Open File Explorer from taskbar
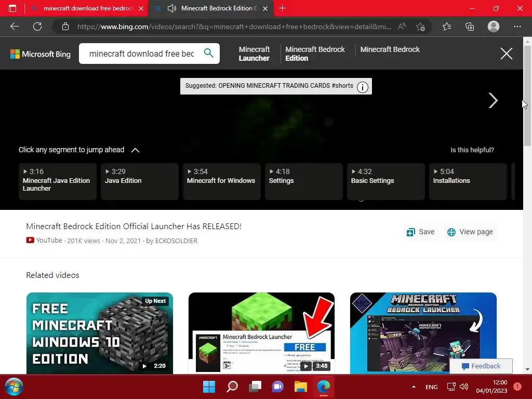Screen dimensions: 532x399 tap(301, 387)
